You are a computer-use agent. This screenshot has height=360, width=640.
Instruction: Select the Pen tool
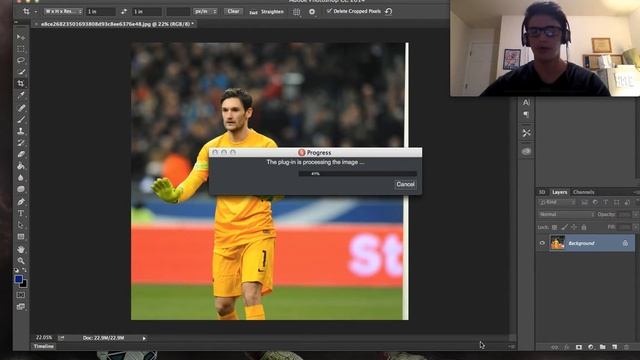point(21,202)
